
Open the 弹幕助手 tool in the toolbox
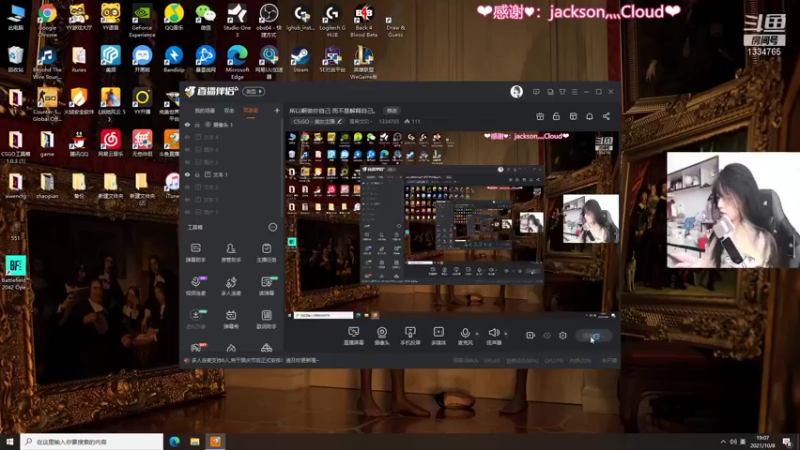[x=195, y=252]
